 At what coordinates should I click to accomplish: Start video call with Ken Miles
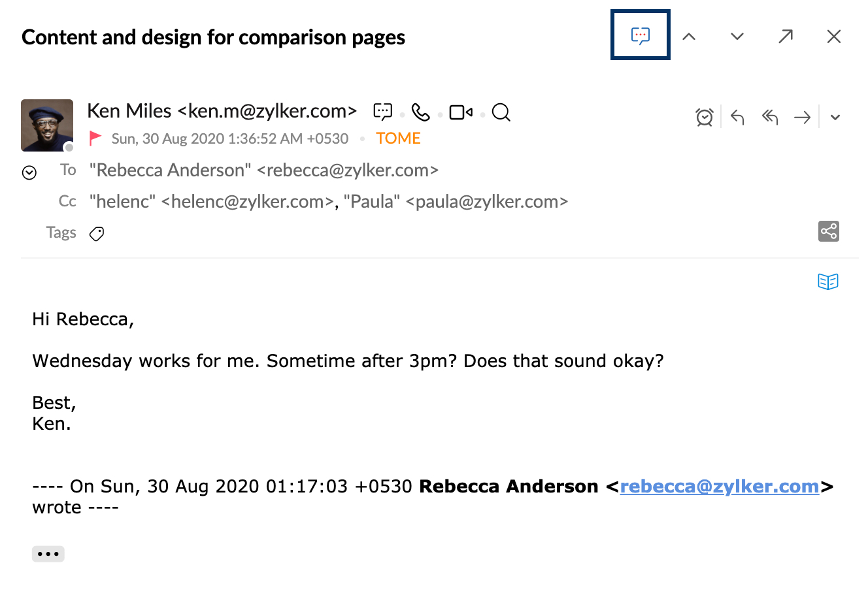(461, 112)
